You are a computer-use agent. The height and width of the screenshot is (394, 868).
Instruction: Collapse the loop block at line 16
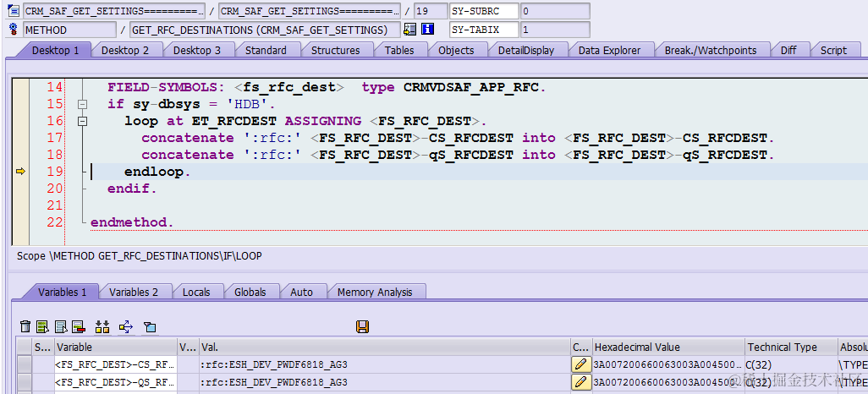click(x=82, y=121)
